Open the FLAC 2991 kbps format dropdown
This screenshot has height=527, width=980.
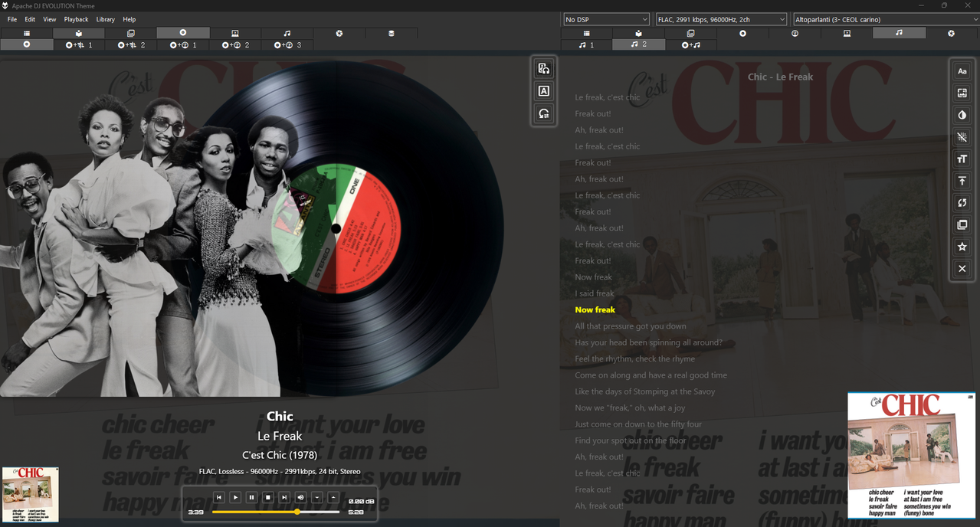pyautogui.click(x=721, y=19)
